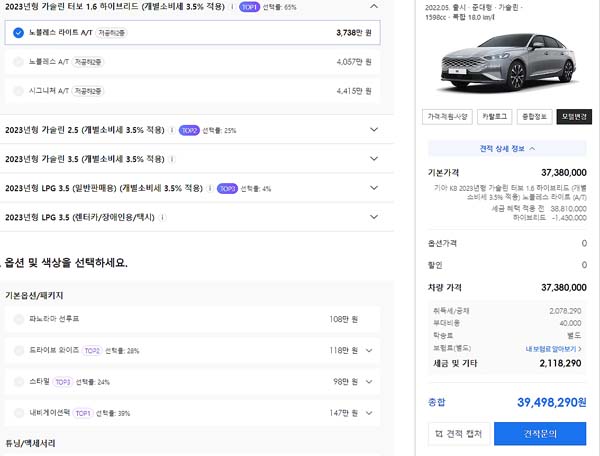Screen dimensions: 600x456
Task: Click 108만 원 sunroof price
Action: [x=344, y=319]
